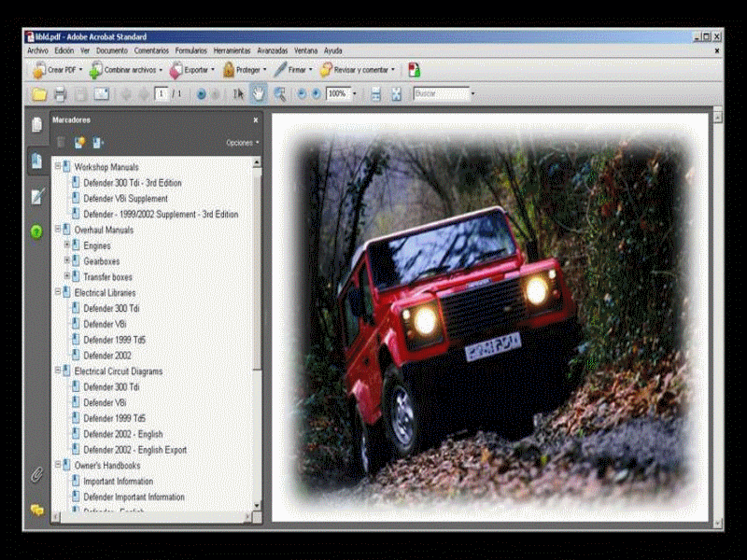
Task: Collapse Electrical Circuit Diagrams bookmark
Action: pyautogui.click(x=58, y=371)
